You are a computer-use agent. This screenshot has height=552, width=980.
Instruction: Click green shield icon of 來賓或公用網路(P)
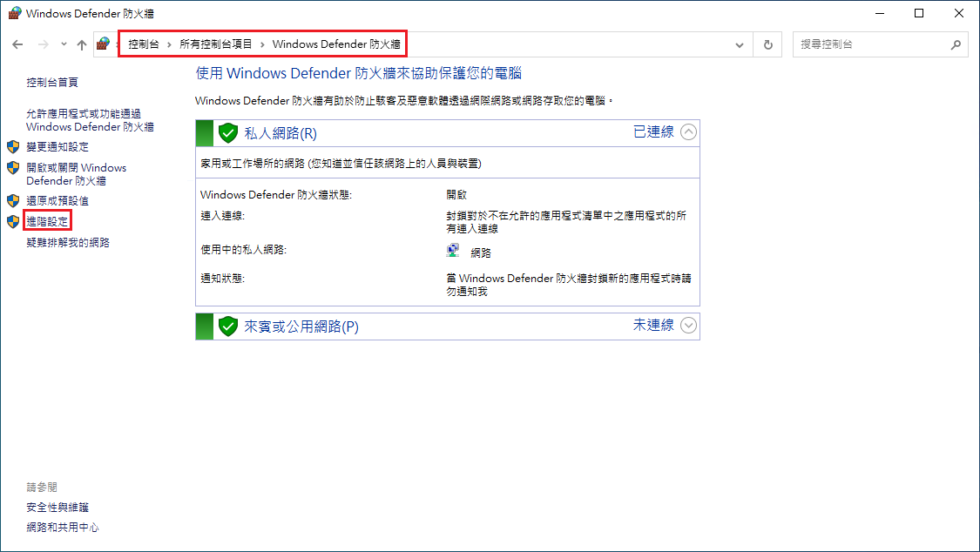pyautogui.click(x=228, y=326)
